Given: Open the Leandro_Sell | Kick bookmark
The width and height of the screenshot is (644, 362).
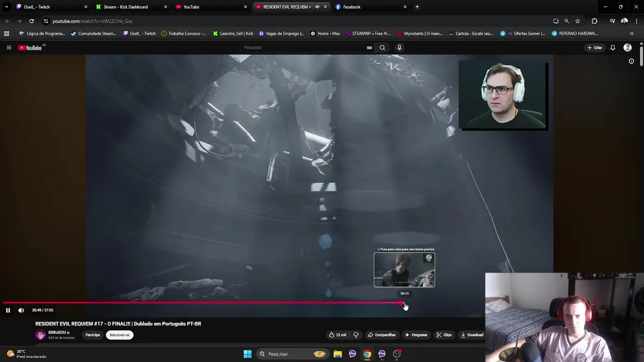Looking at the screenshot, I should point(233,34).
